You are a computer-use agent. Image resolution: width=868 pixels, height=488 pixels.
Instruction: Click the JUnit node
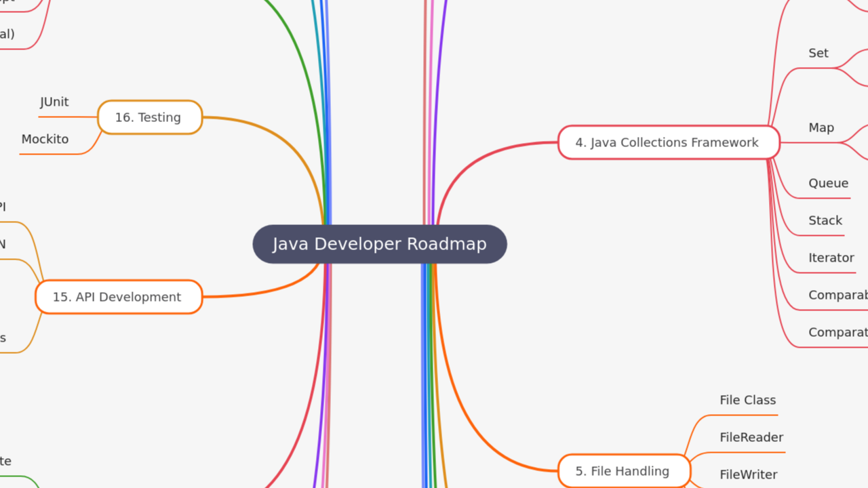(54, 102)
